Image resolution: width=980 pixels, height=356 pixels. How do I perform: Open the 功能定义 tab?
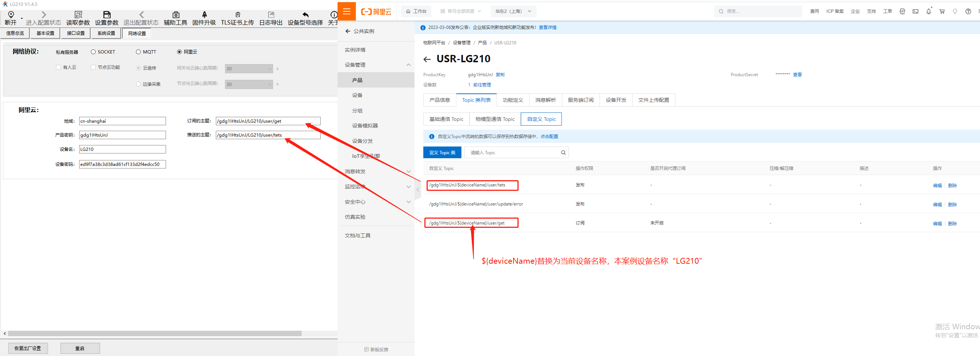click(x=512, y=100)
